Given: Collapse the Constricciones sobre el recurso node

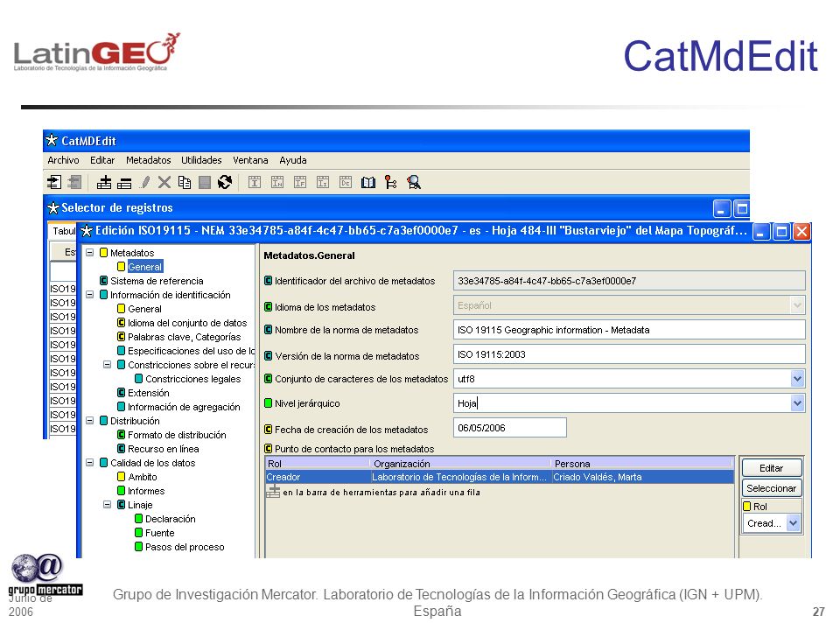Looking at the screenshot, I should [107, 364].
